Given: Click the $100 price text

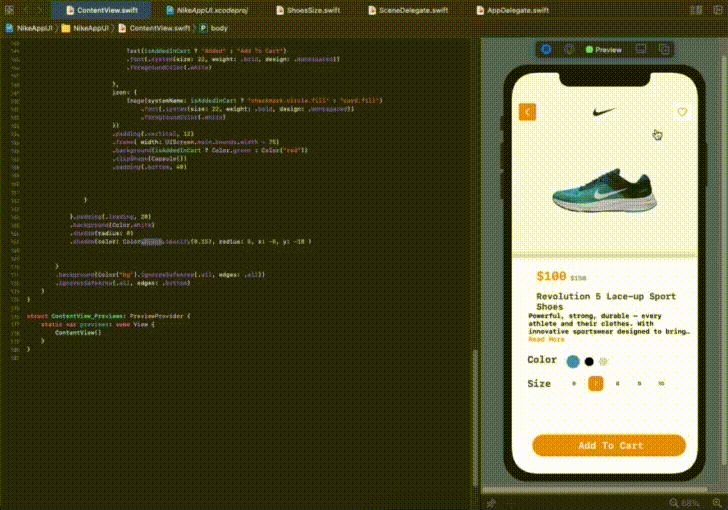Looking at the screenshot, I should click(x=551, y=276).
